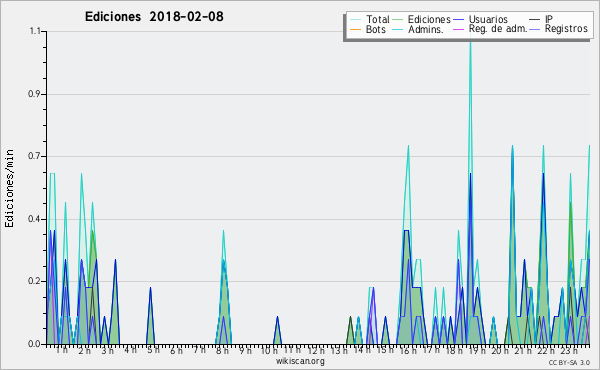Click the 2 h axis label
600x370 pixels.
coord(85,350)
